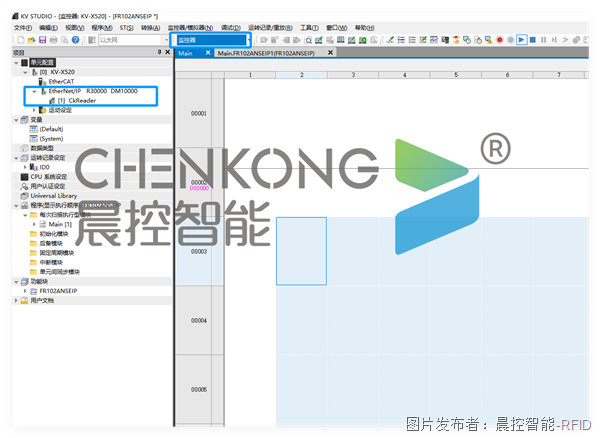Open the 视图(V) menu
Screen dimensions: 600x438
[x=75, y=28]
